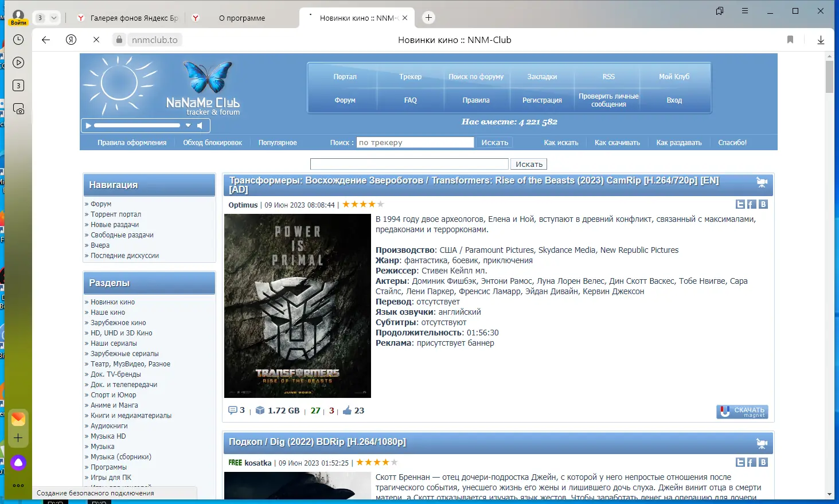Open the Портал menu item
This screenshot has width=839, height=504.
345,77
